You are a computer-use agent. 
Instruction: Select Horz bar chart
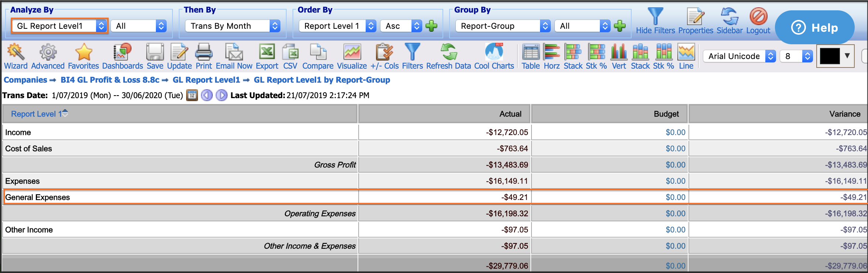551,56
